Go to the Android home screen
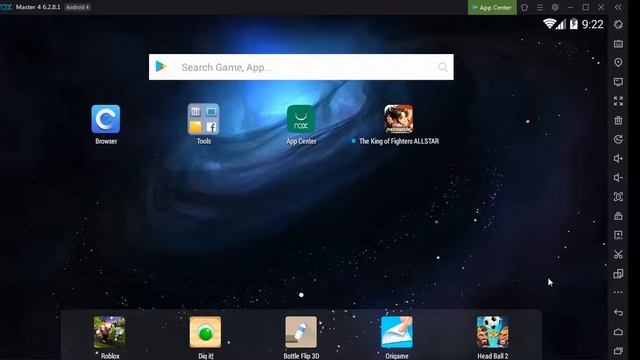640x360 pixels. 618,331
